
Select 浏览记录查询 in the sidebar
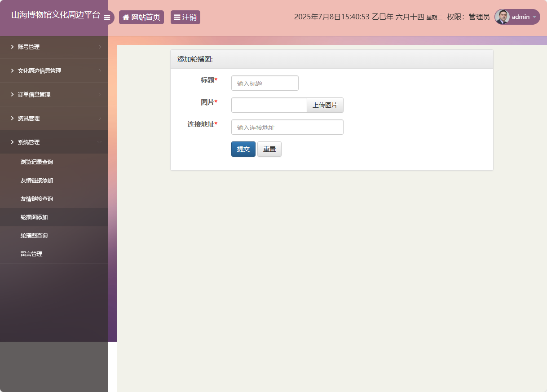(35, 162)
